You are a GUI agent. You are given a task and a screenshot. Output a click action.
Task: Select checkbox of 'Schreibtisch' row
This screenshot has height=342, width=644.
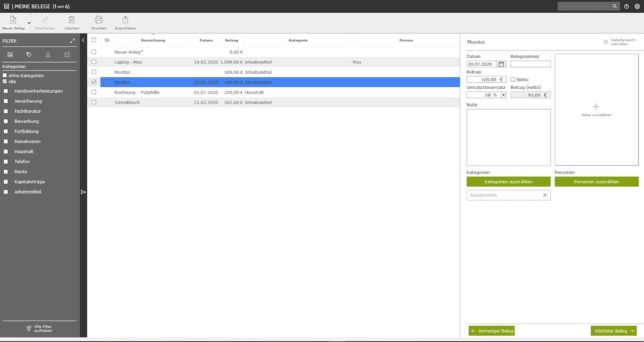pos(94,102)
